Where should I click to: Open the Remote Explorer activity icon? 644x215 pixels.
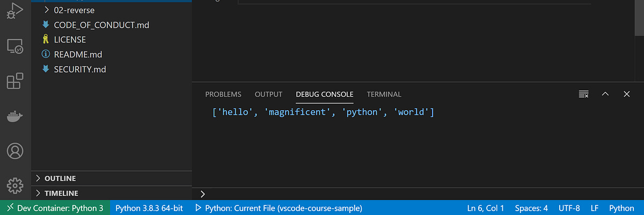(x=15, y=47)
